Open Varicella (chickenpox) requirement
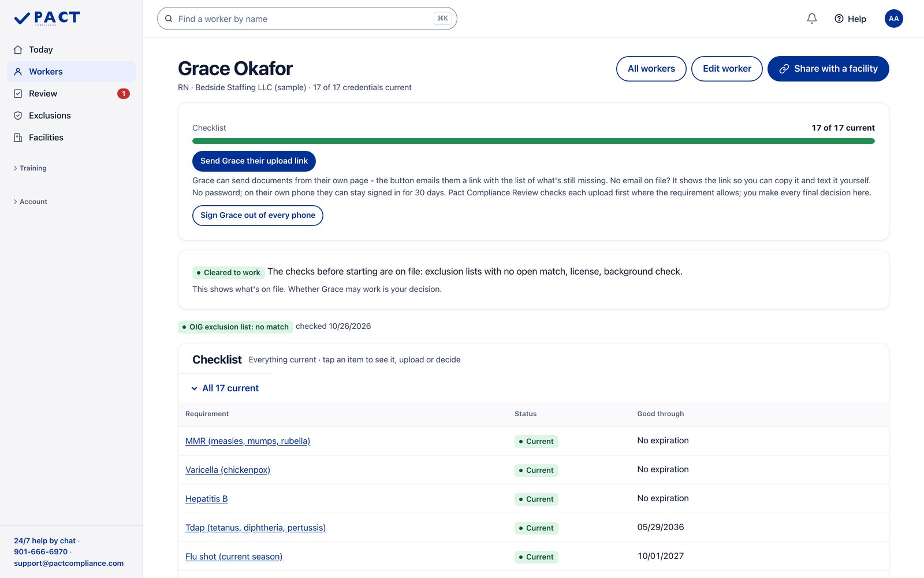Viewport: 924px width, 578px height. [228, 470]
